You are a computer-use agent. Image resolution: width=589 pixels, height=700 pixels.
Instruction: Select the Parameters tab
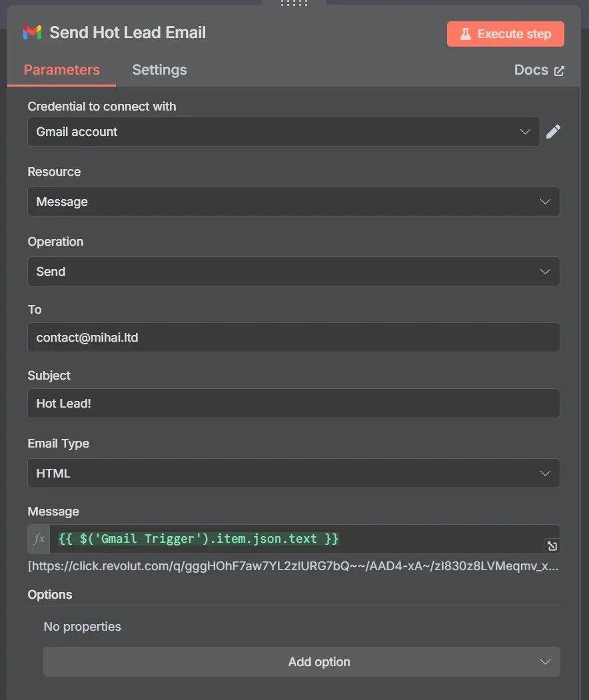click(61, 70)
